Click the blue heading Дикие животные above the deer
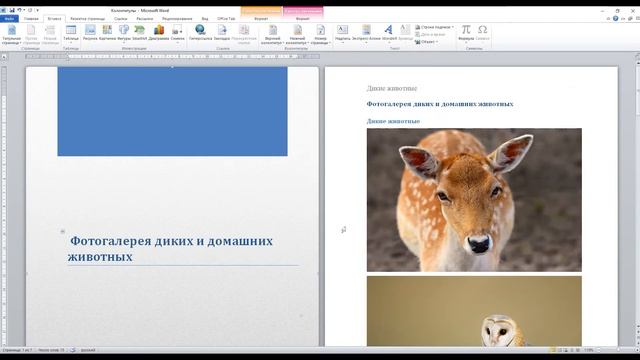This screenshot has width=640, height=360. (x=393, y=121)
